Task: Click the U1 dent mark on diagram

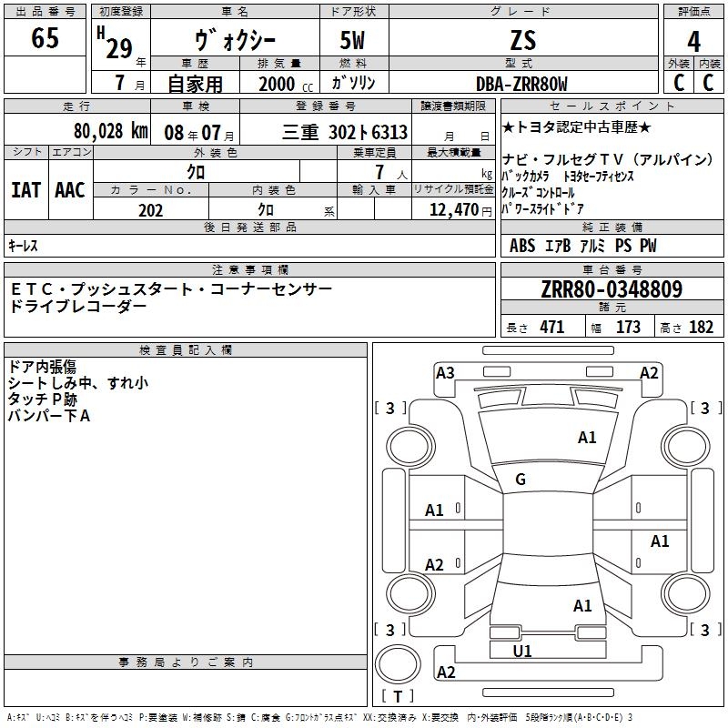Action: click(522, 651)
